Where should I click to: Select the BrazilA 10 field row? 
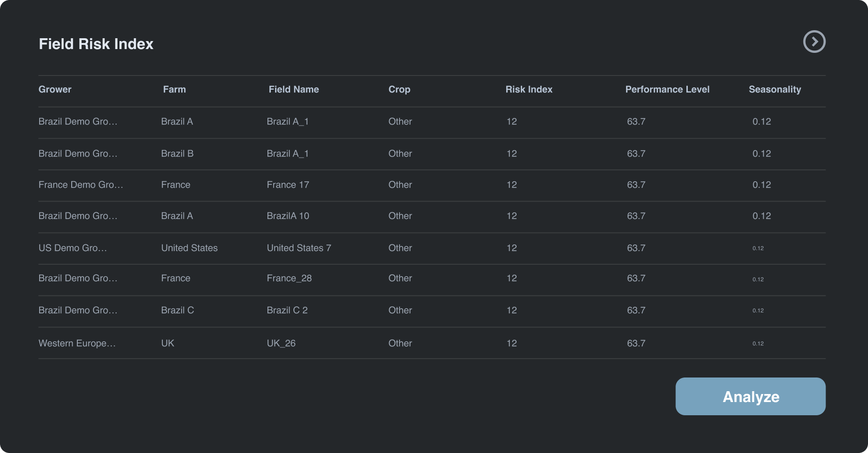pos(288,216)
